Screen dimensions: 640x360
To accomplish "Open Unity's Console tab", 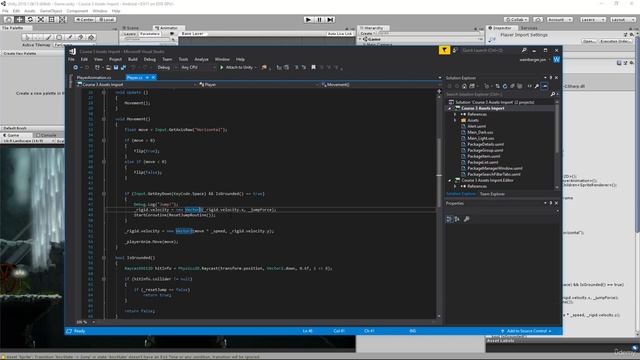I will tap(46, 135).
